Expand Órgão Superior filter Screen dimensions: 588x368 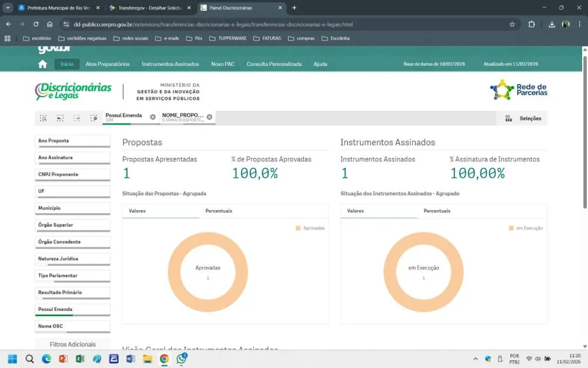click(x=72, y=226)
